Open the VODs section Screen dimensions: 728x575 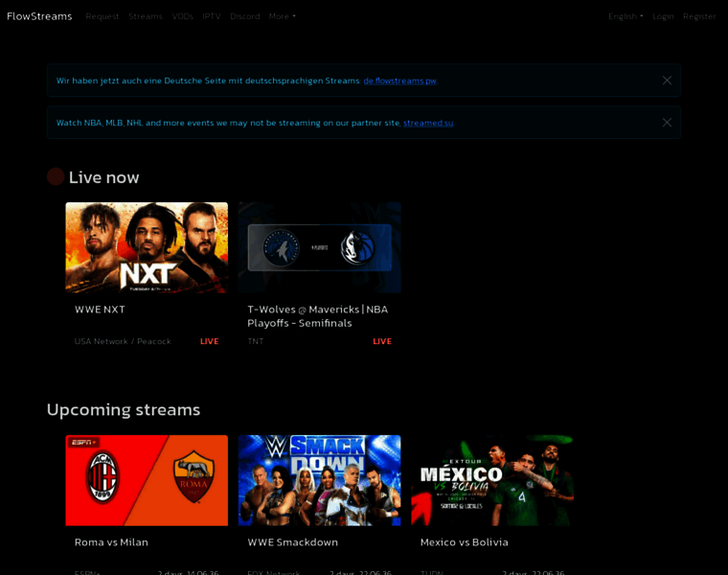[182, 16]
